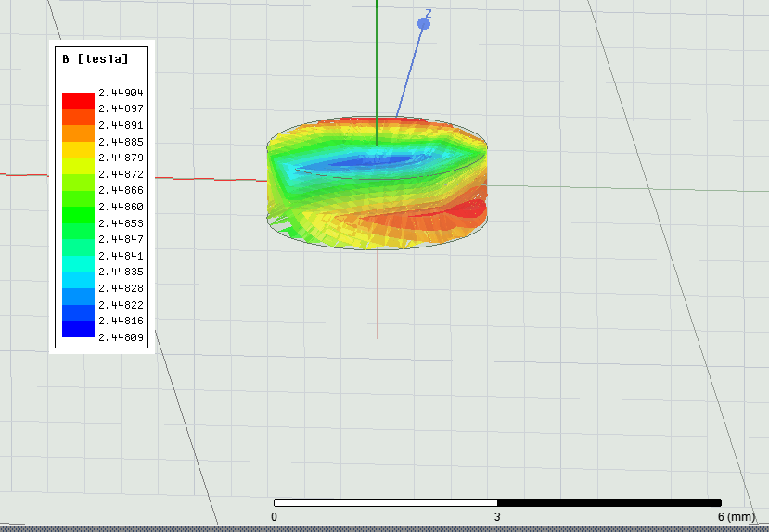Click the scale bar label '6 (mm)'
Image resolution: width=769 pixels, height=532 pixels.
(737, 517)
